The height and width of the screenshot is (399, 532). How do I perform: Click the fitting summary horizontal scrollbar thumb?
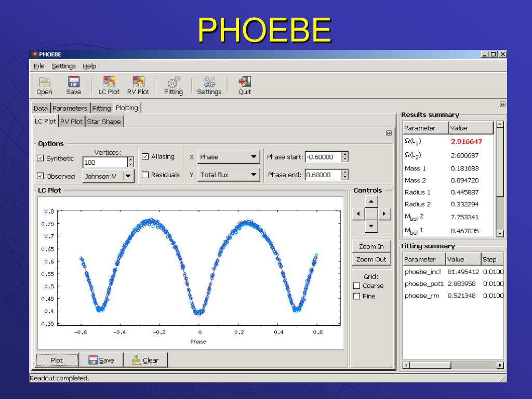(x=430, y=365)
